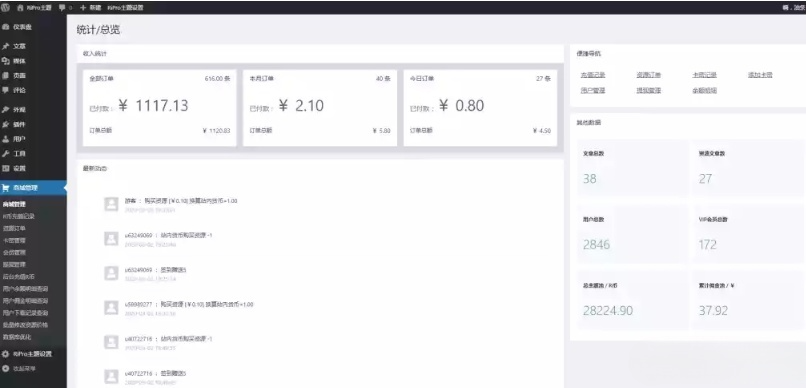
Task: Open 资源订单 in the shop submenu
Action: pos(14,228)
